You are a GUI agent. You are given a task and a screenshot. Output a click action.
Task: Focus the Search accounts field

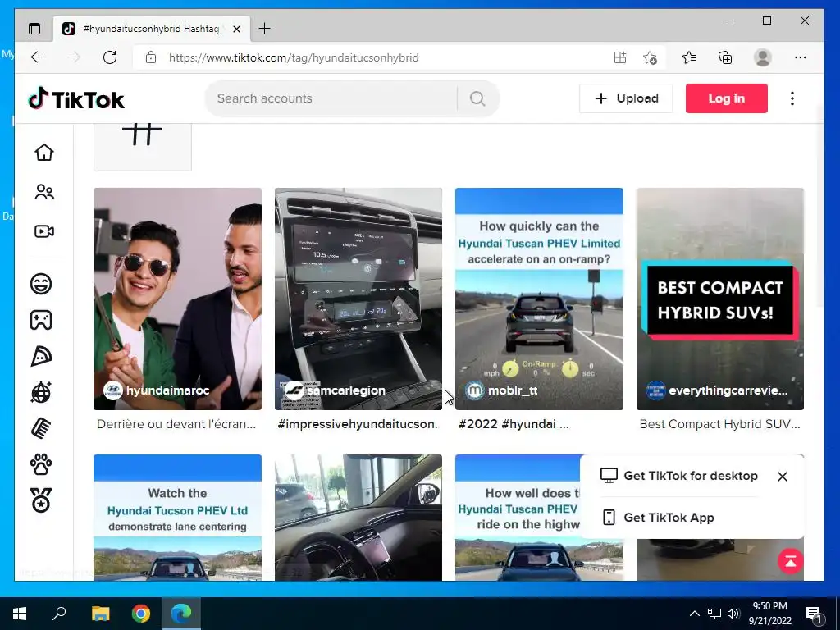coord(331,98)
